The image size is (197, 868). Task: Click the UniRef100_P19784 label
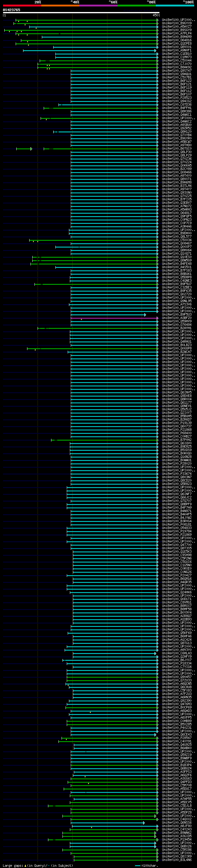[177, 531]
